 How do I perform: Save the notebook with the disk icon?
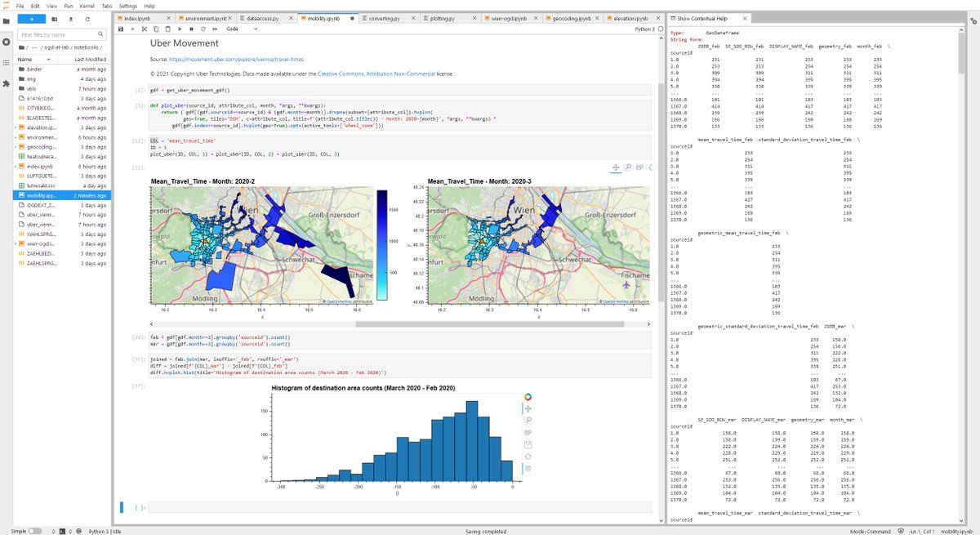click(121, 29)
